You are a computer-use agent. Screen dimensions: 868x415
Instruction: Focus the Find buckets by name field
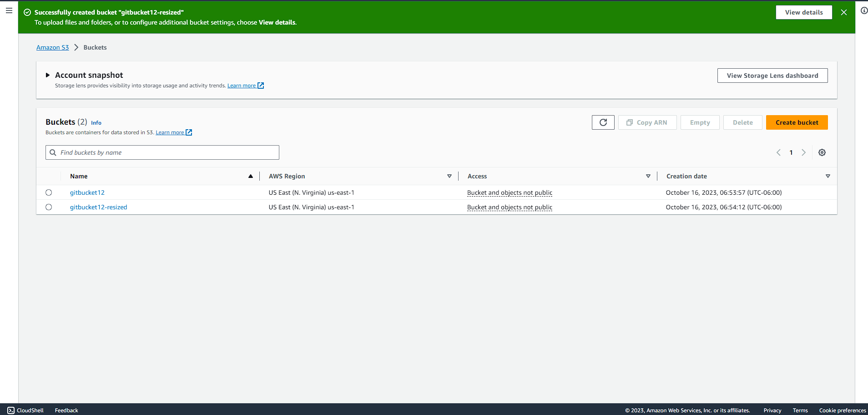point(162,152)
